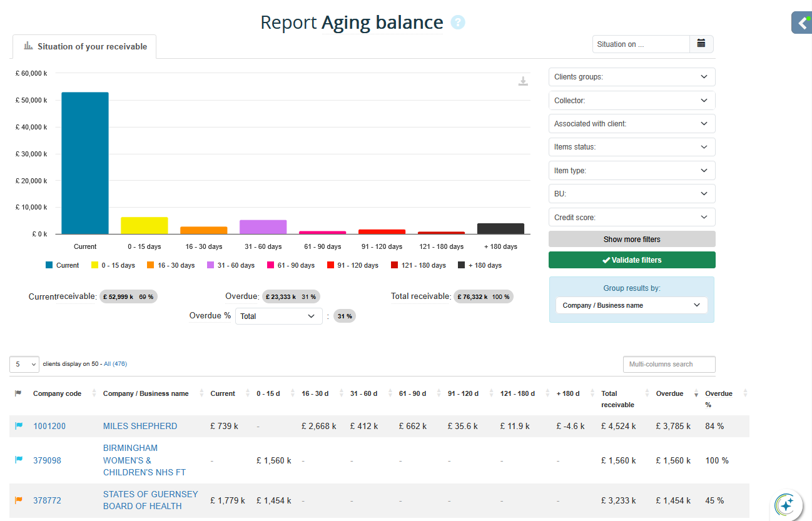This screenshot has height=521, width=812.
Task: Click the blue Current bar in the chart
Action: pyautogui.click(x=85, y=163)
